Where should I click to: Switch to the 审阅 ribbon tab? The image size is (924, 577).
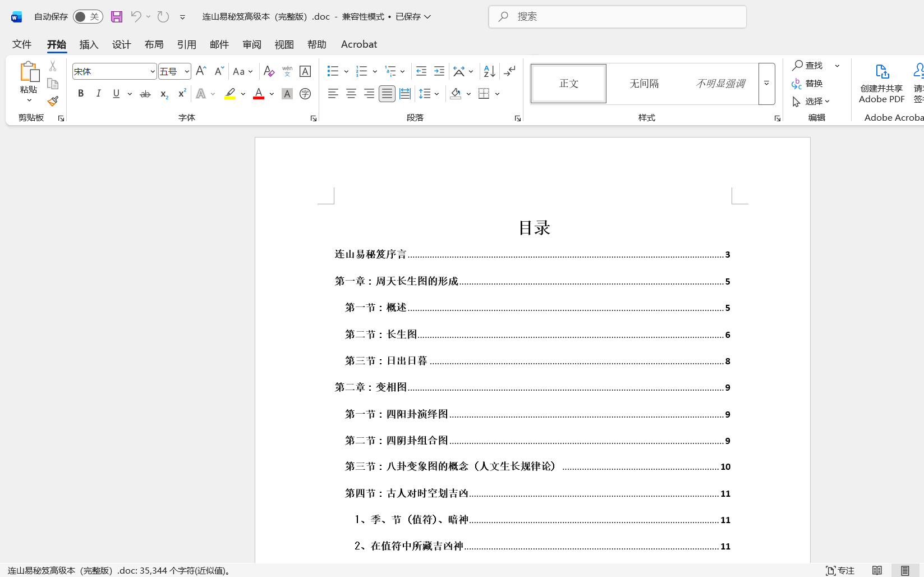[x=252, y=44]
